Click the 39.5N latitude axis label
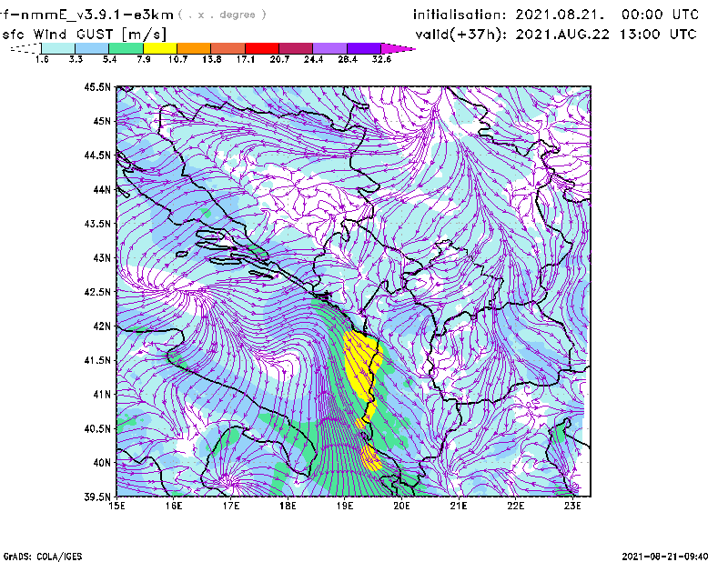 coord(96,497)
